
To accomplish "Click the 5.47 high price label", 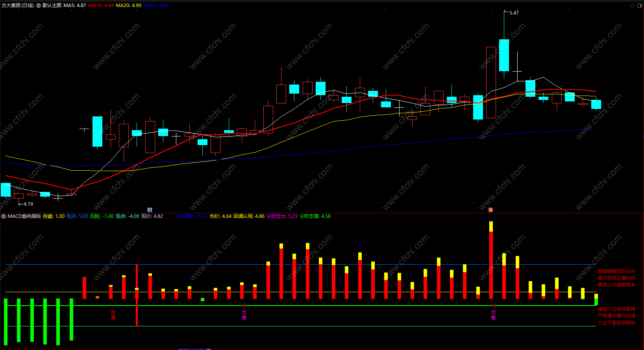I will [514, 13].
